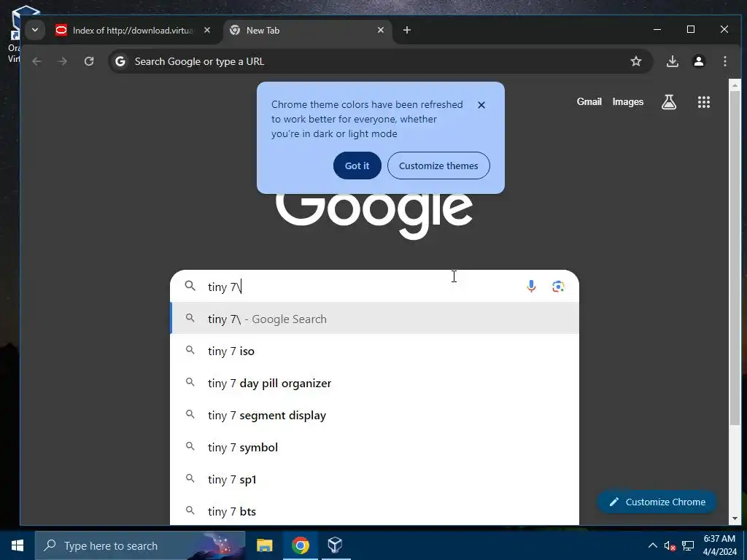Click the Chrome taskbar icon
Screen dimensions: 747x560
pyautogui.click(x=300, y=545)
